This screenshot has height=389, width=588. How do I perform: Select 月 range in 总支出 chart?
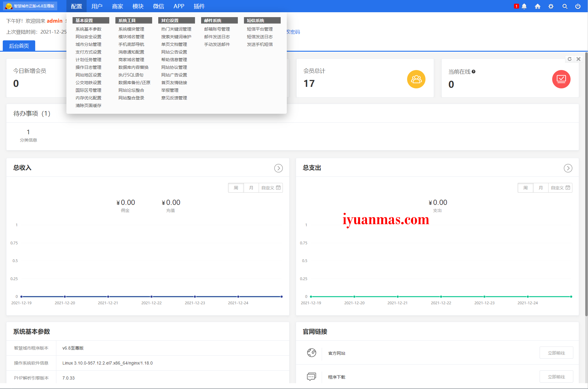(541, 188)
